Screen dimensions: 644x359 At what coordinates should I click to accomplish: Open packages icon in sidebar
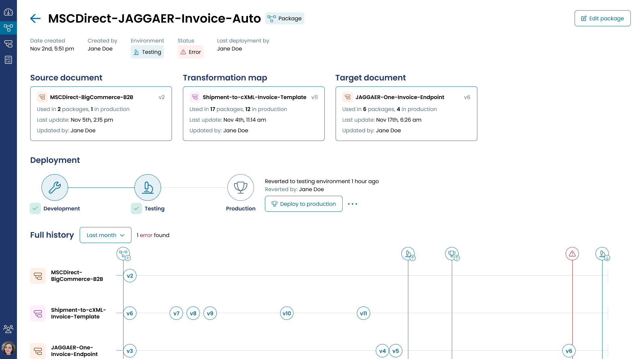pyautogui.click(x=8, y=28)
